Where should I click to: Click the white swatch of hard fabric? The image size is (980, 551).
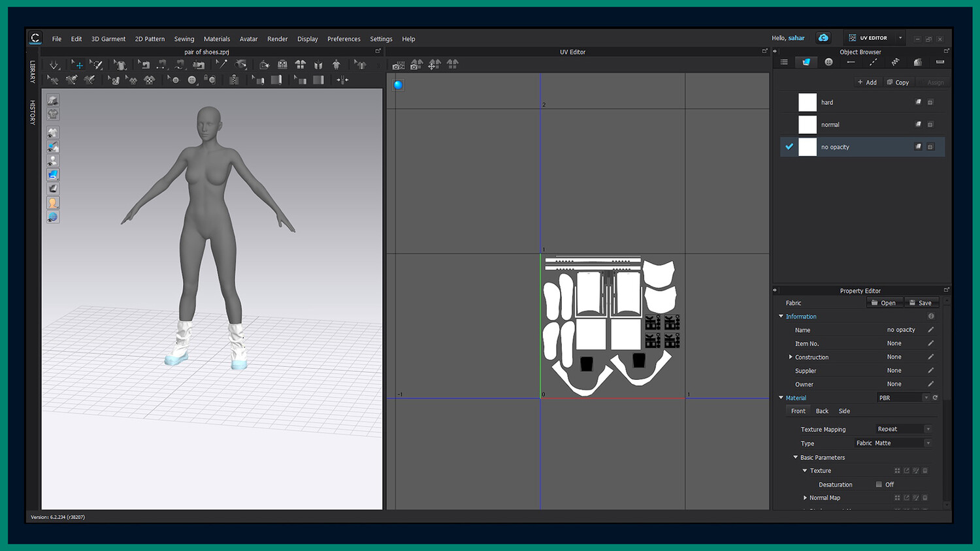[808, 102]
